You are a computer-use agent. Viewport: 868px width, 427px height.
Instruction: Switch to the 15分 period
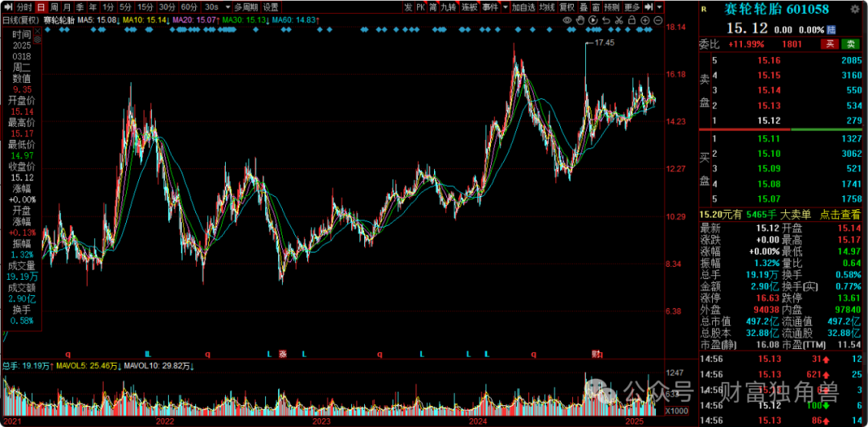pos(145,7)
